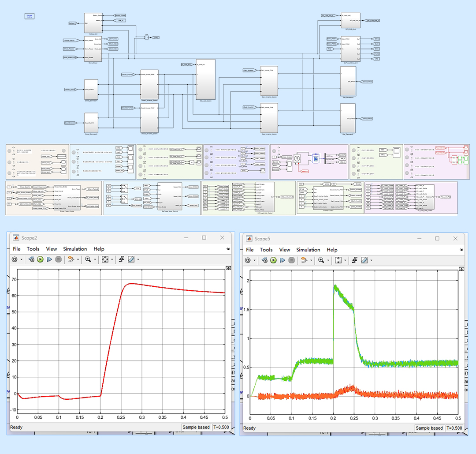Screen dimensions: 476x454
Task: Expand zoom tool dropdown arrow in Scope2
Action: pos(95,259)
